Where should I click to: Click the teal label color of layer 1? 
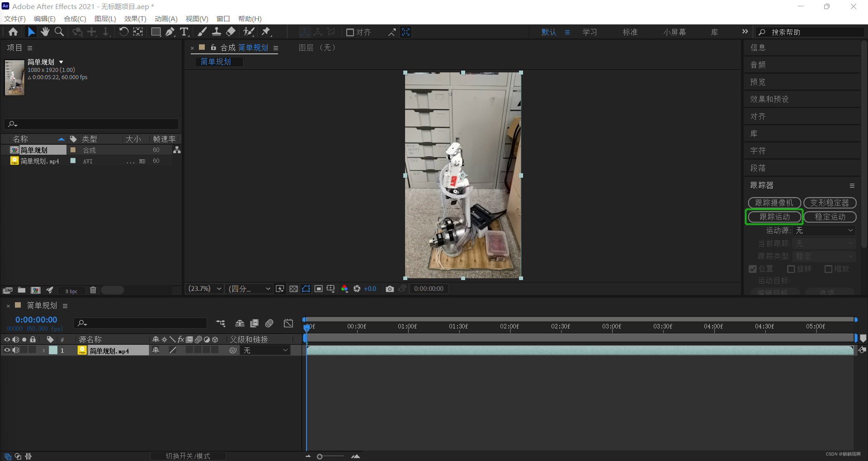click(53, 350)
